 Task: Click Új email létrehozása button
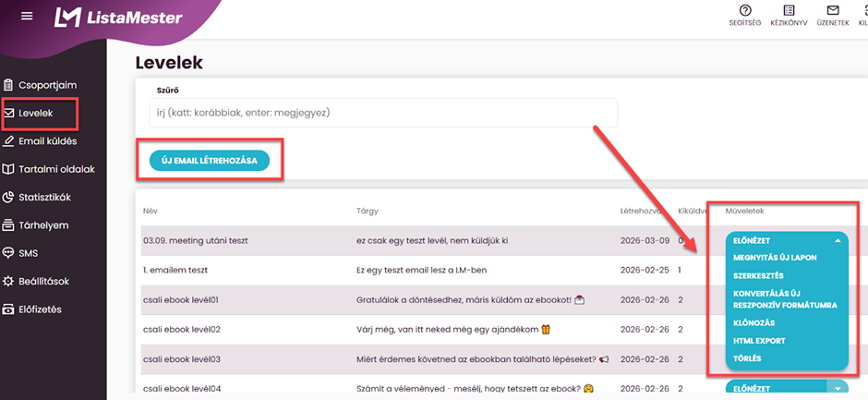click(209, 161)
